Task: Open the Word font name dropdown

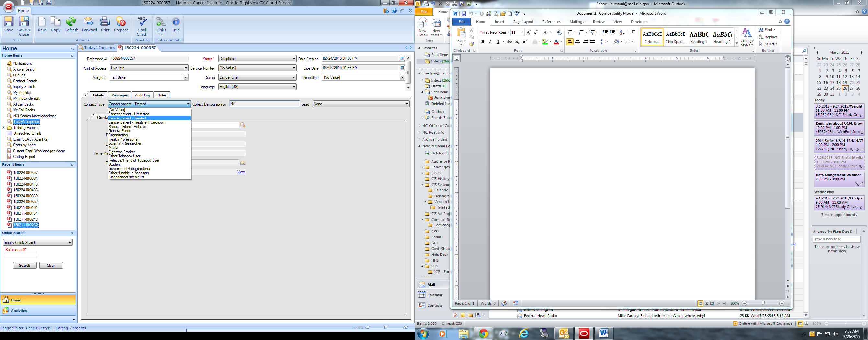Action: pos(508,32)
